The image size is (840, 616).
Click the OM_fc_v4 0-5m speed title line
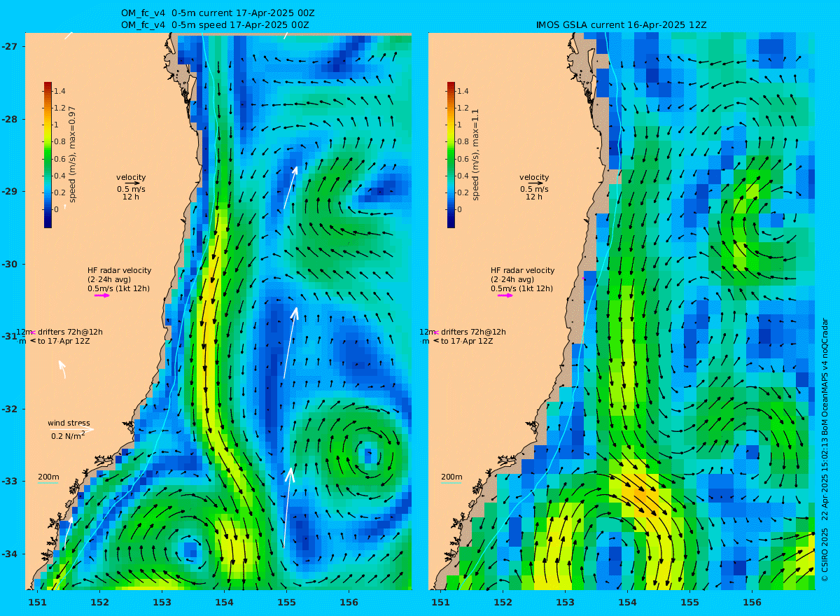(214, 25)
